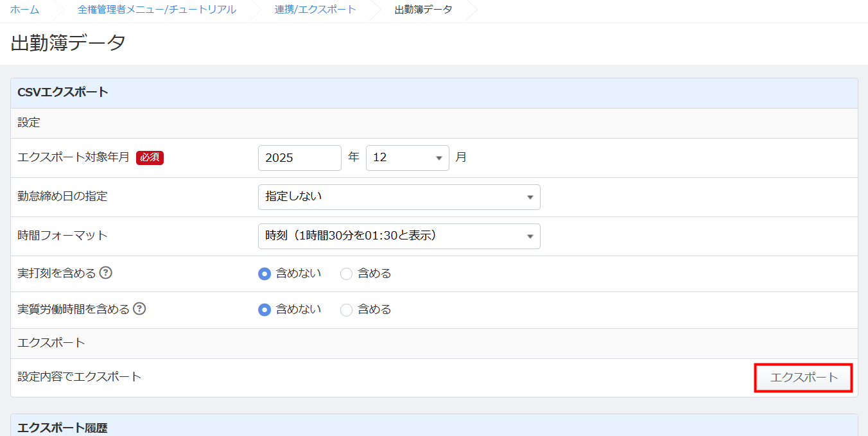
Task: Focus the export year field showing 2025
Action: pos(299,157)
